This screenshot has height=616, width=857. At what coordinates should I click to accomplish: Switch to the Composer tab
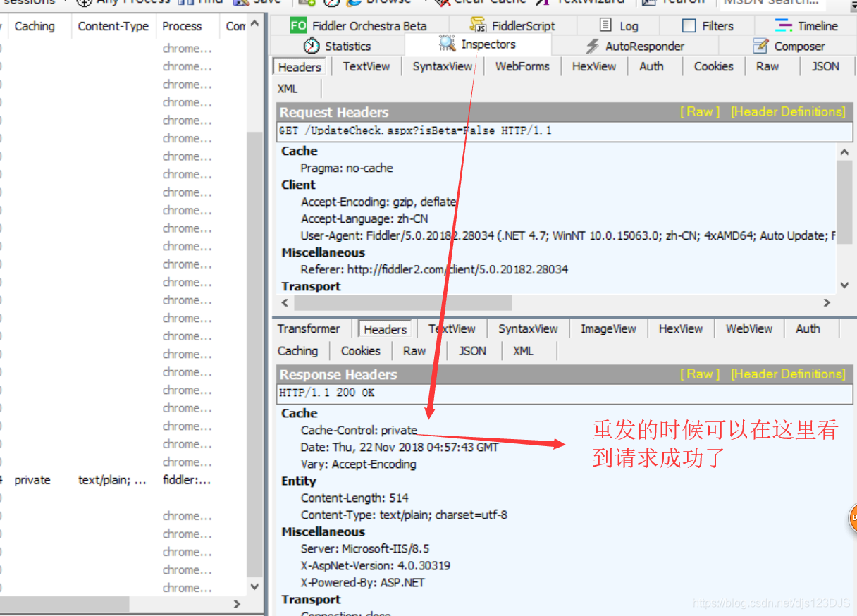tap(789, 46)
